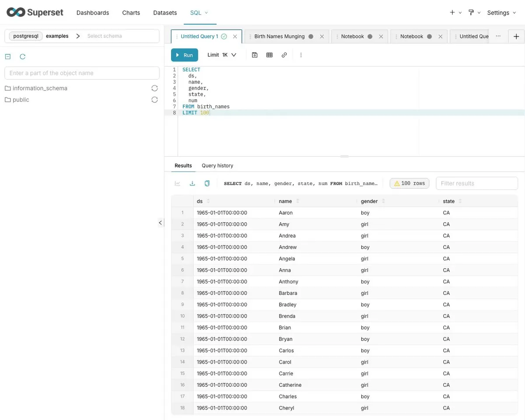The width and height of the screenshot is (525, 420).
Task: Switch to Birth Names Munging tab
Action: pyautogui.click(x=280, y=36)
